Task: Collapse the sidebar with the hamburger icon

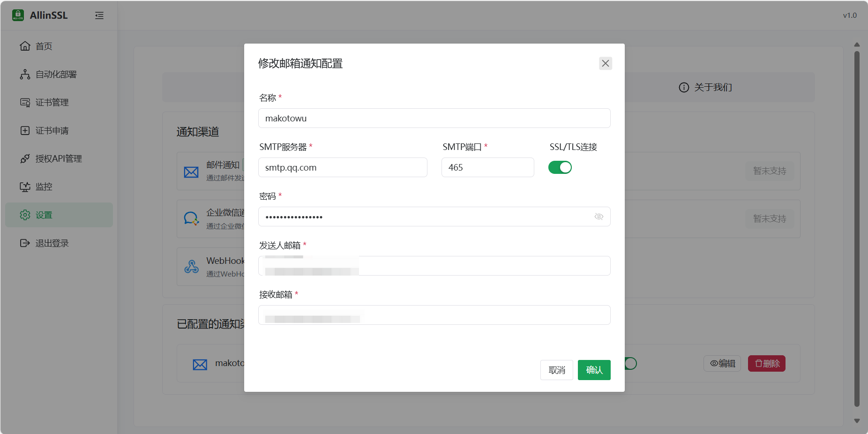Action: click(99, 15)
